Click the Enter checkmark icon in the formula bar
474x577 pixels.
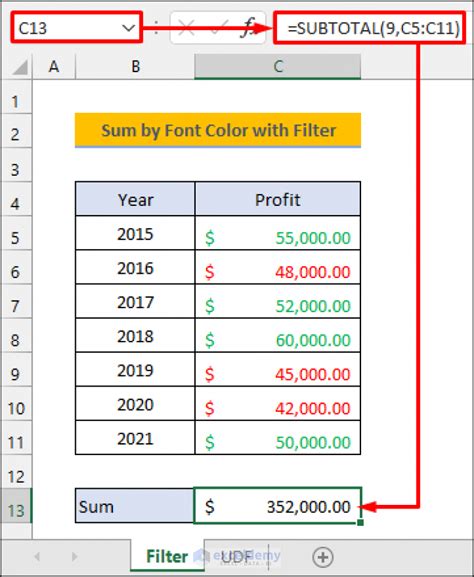tap(219, 28)
